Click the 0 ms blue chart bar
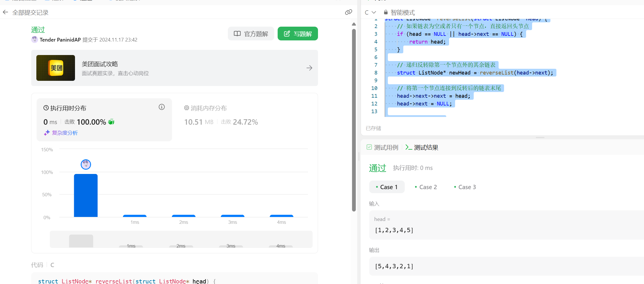The width and height of the screenshot is (644, 284). pos(86,195)
